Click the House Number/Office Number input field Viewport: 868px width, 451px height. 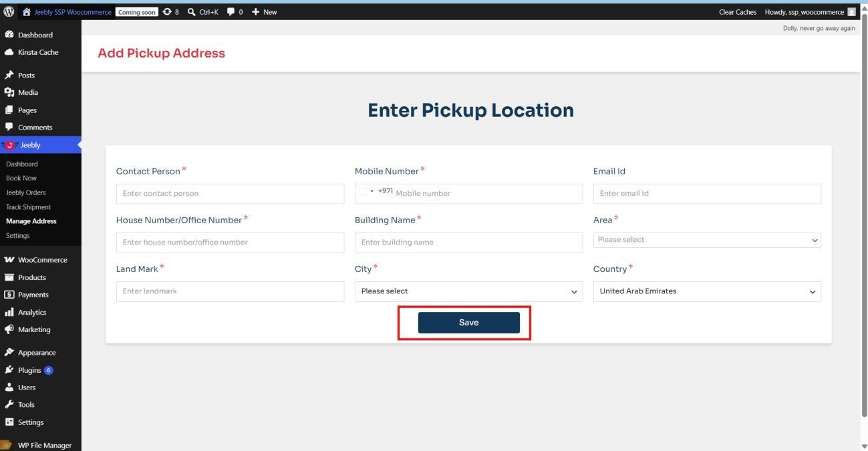click(230, 243)
